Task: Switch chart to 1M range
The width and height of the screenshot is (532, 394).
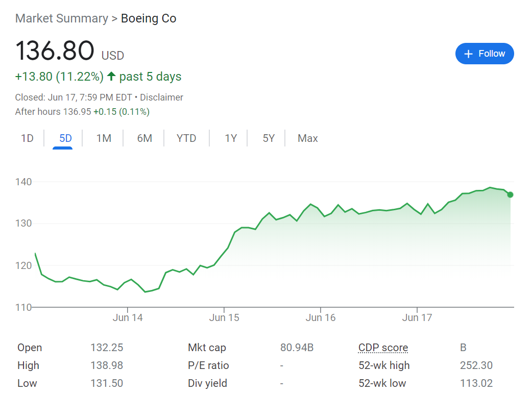Action: tap(104, 138)
